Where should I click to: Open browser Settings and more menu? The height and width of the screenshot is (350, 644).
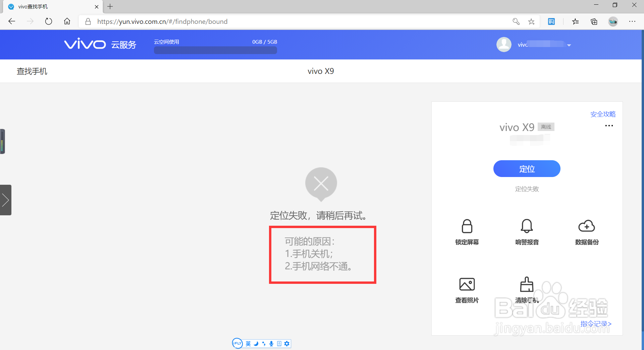coord(632,21)
